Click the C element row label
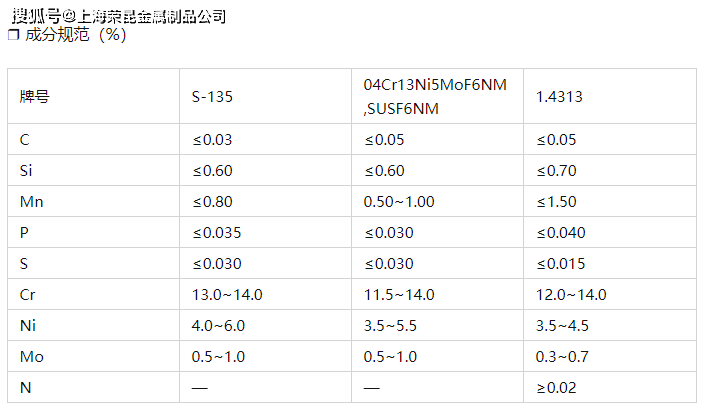704x415 pixels. (x=25, y=139)
